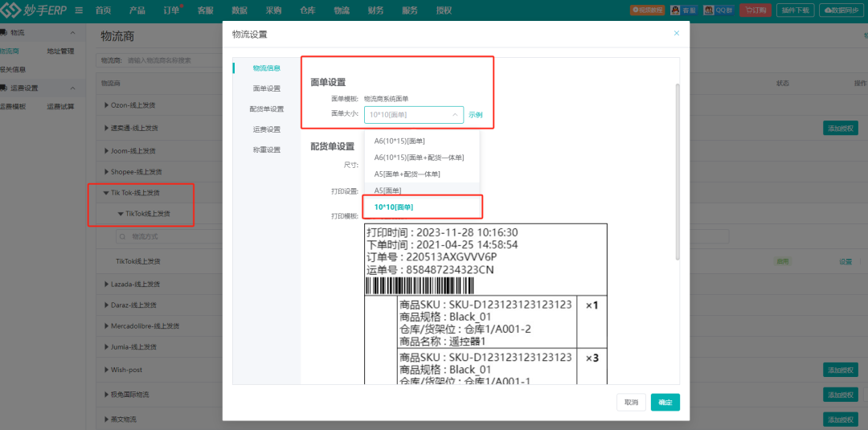Switch to 面单设置 tab in dialog sidebar
This screenshot has width=868, height=430.
(x=266, y=88)
